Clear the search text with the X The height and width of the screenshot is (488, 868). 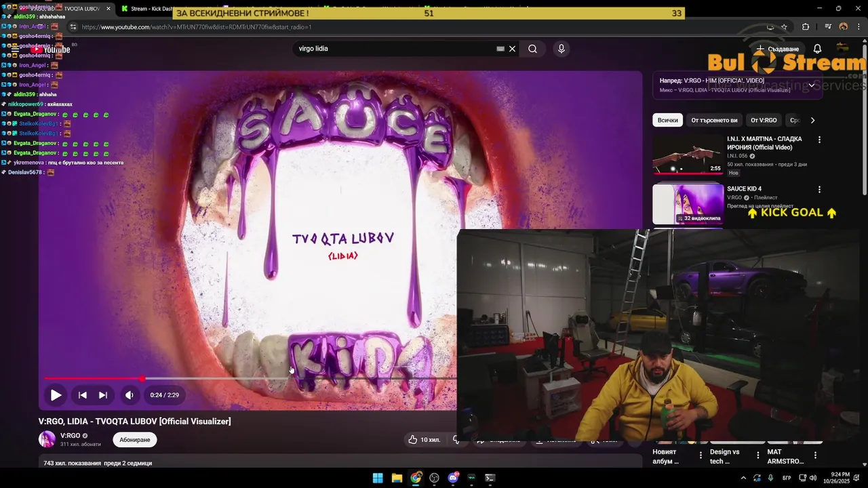coord(513,49)
